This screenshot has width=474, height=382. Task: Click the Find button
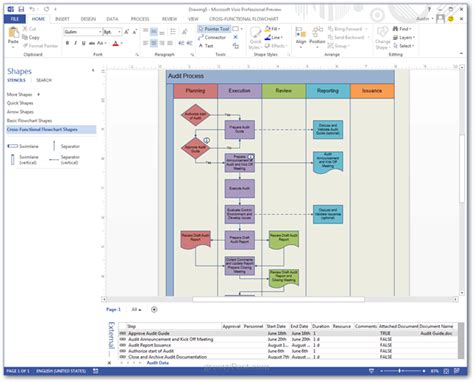[x=402, y=29]
